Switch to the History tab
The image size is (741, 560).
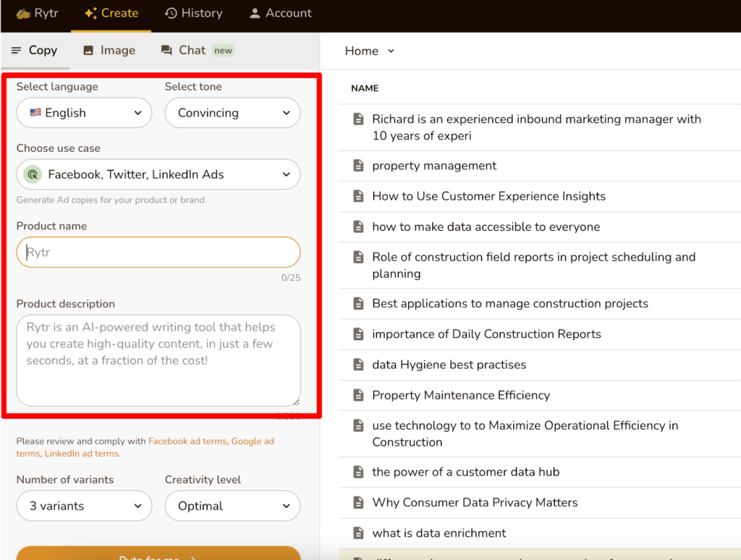(x=193, y=13)
